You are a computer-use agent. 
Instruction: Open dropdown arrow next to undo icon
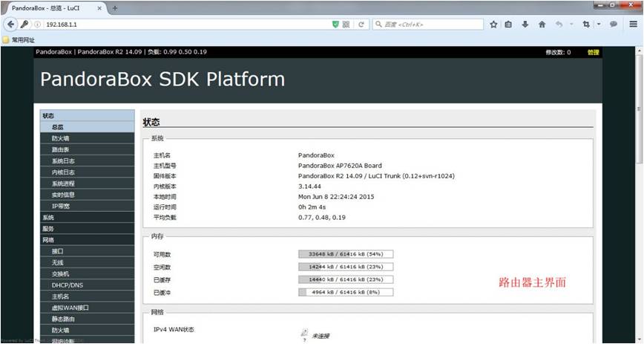[571, 25]
